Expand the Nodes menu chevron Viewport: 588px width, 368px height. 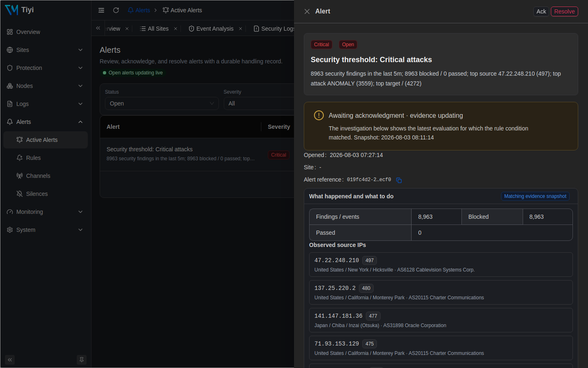tap(80, 86)
